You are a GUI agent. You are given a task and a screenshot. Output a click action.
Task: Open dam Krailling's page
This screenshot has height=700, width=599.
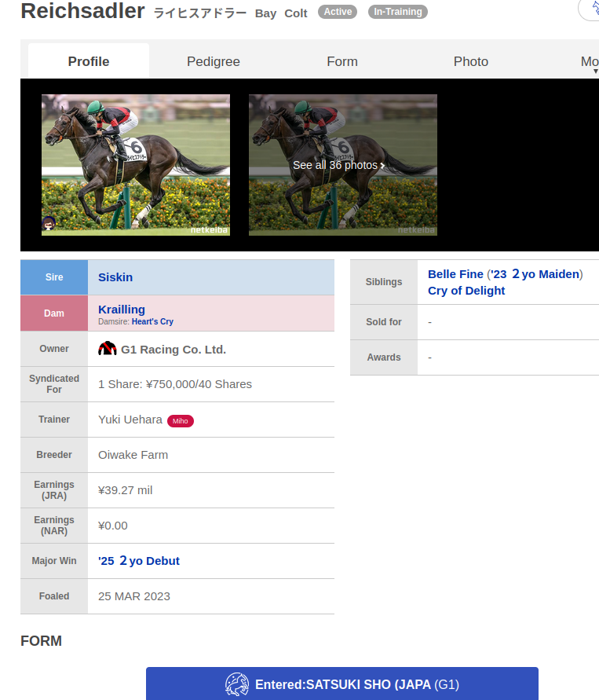click(122, 310)
